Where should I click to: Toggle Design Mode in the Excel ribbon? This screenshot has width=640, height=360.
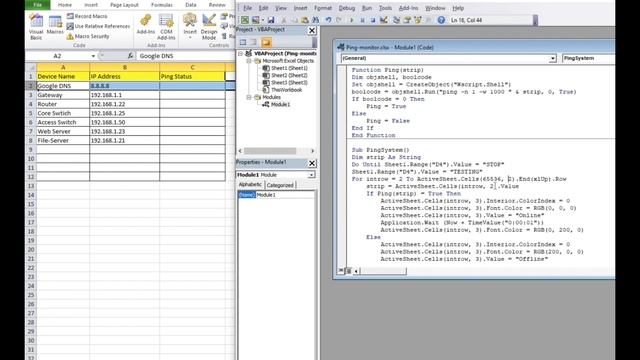pyautogui.click(x=209, y=27)
